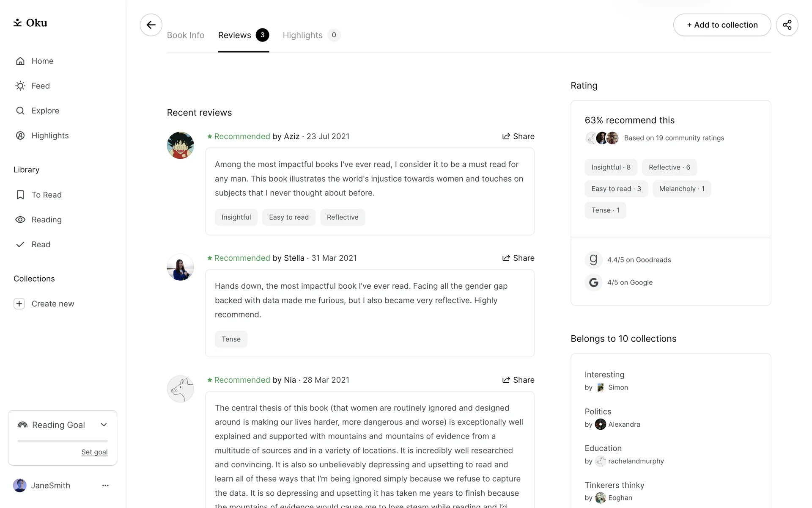812x508 pixels.
Task: Click the Add to collection button
Action: click(x=722, y=25)
